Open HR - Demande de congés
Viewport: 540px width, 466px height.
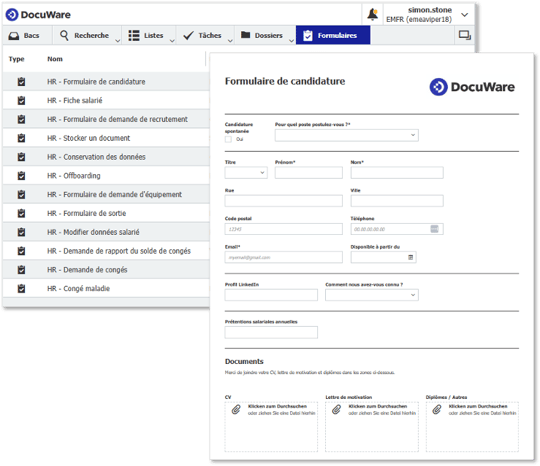(87, 270)
